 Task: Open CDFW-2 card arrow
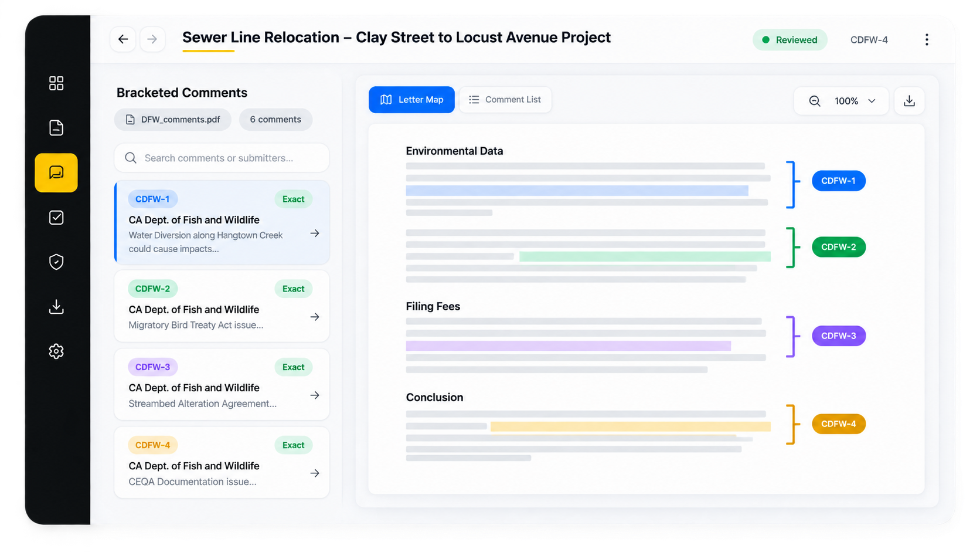(315, 317)
